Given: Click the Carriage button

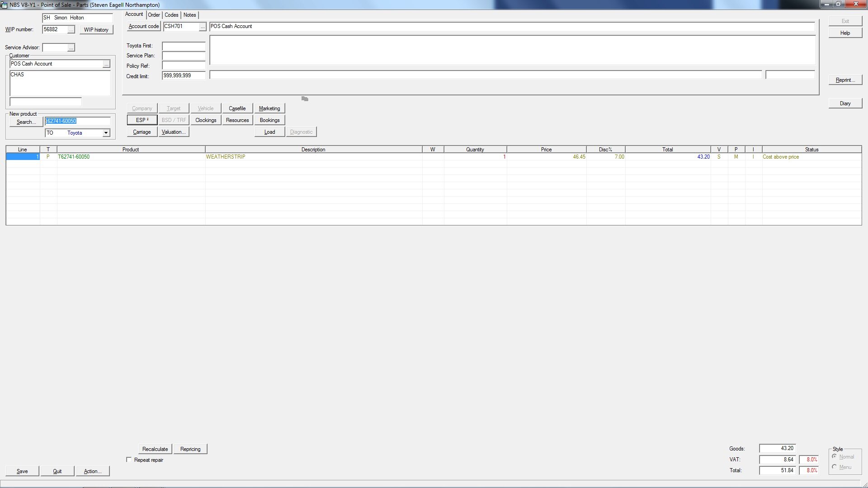Looking at the screenshot, I should (x=142, y=132).
